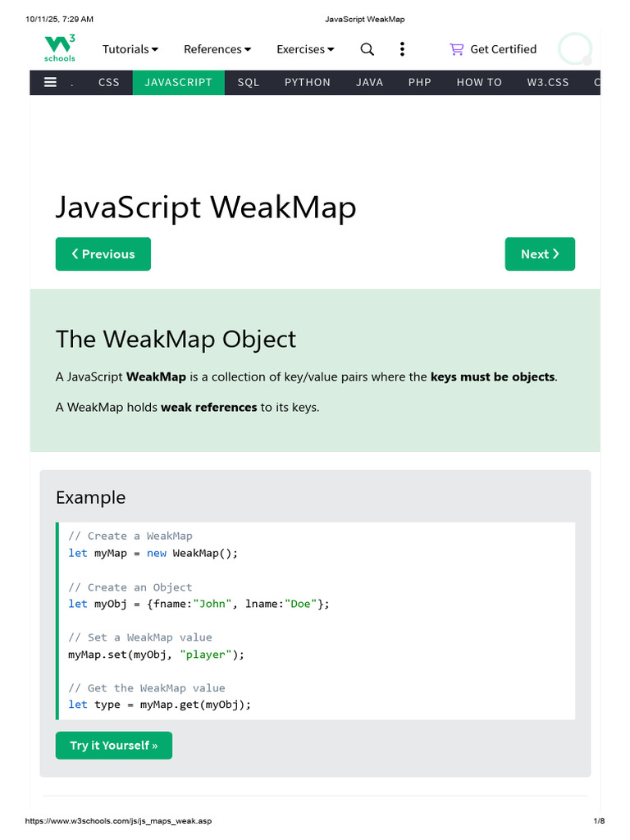Click the Previous button
The image size is (630, 840).
(103, 254)
